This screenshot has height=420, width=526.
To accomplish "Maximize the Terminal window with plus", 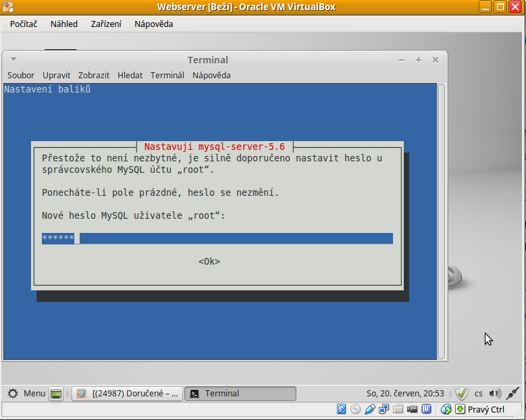I will pyautogui.click(x=419, y=60).
